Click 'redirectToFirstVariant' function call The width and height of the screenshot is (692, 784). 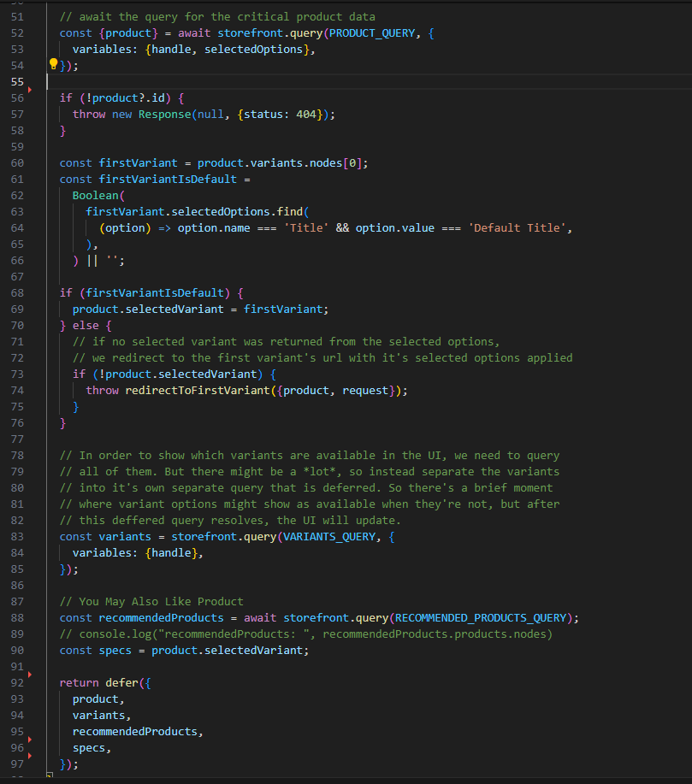pos(198,391)
